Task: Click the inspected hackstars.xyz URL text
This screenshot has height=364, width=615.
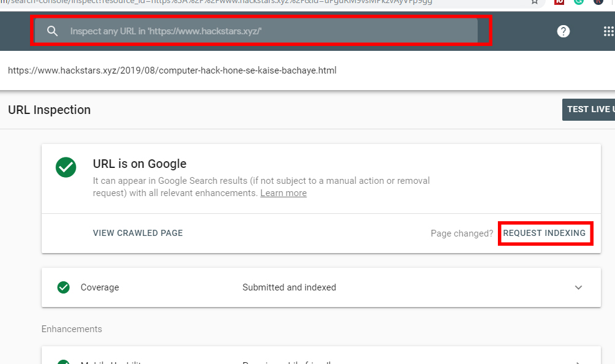Action: coord(172,70)
